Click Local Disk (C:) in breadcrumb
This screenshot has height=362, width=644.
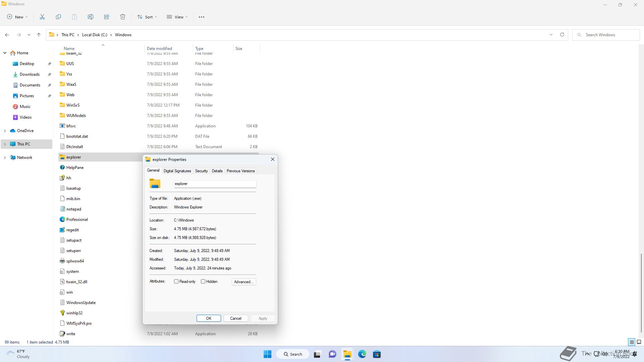[95, 35]
